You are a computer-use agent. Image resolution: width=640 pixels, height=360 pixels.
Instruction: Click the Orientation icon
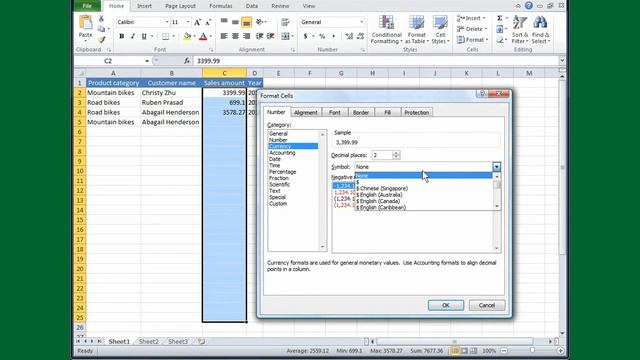point(259,22)
